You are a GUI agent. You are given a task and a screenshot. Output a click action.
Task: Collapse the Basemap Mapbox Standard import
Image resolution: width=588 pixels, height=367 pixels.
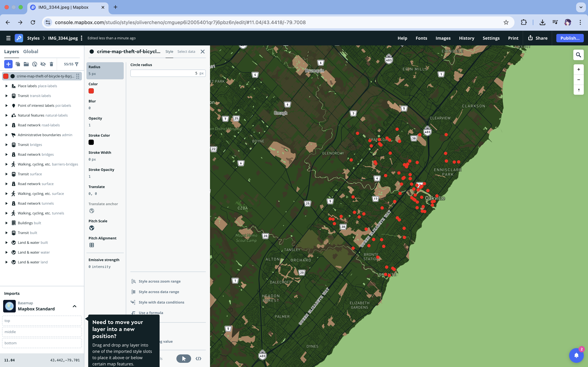coord(74,306)
